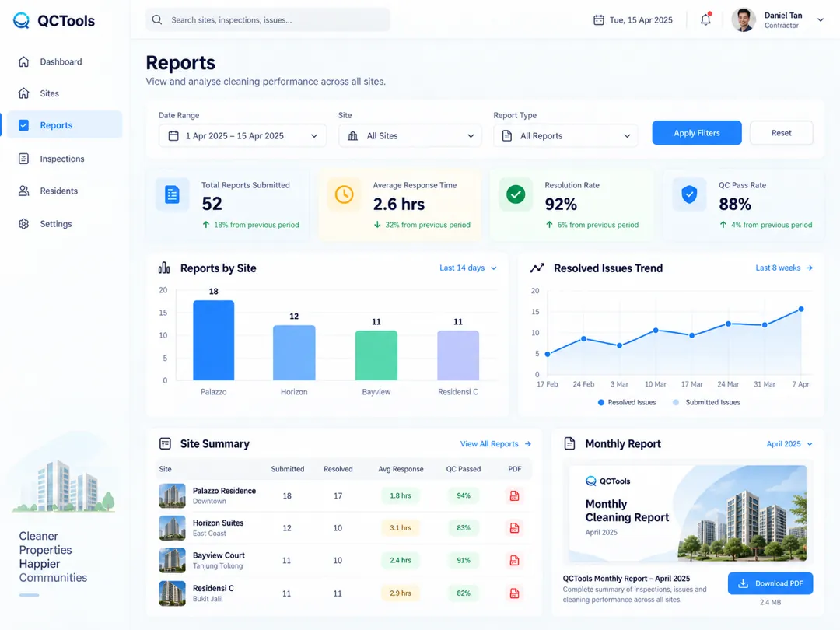Click the Bayview green bar

pos(376,355)
